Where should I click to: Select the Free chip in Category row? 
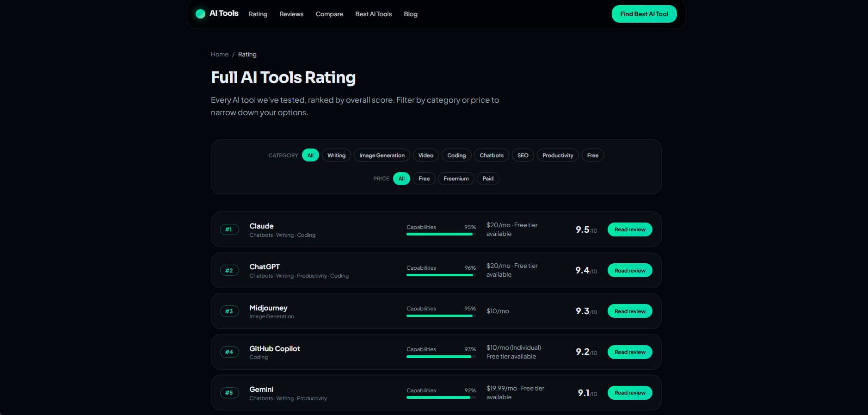tap(593, 155)
